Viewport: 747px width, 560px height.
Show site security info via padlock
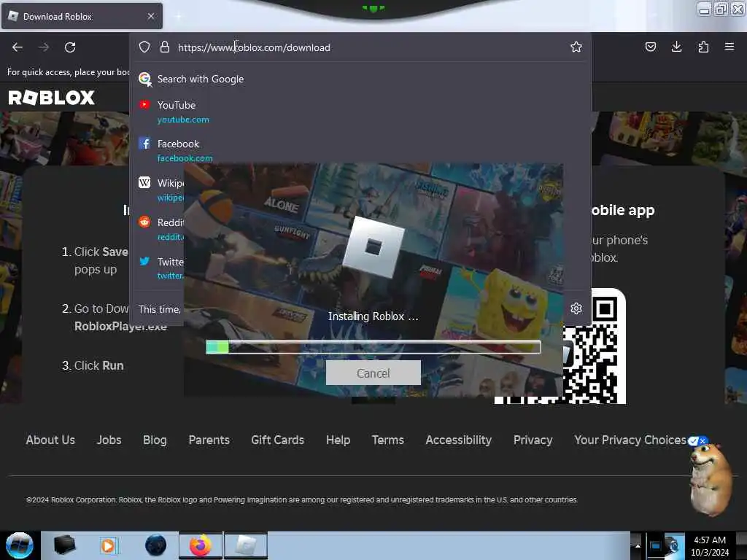(x=165, y=47)
